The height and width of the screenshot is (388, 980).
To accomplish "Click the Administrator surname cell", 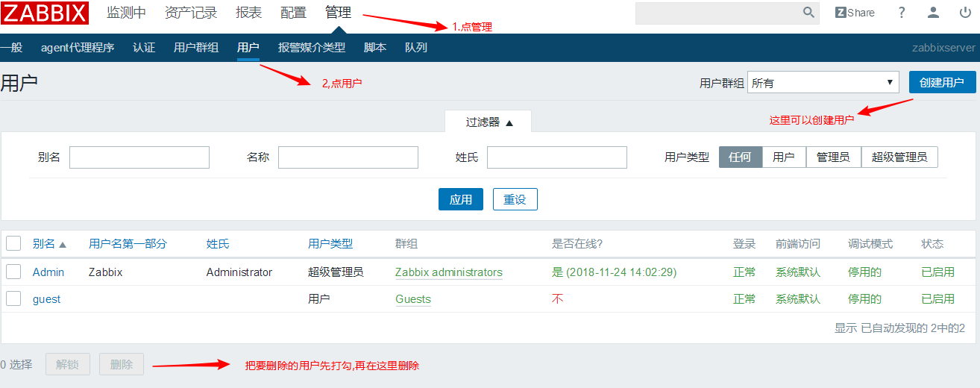I will pos(239,272).
